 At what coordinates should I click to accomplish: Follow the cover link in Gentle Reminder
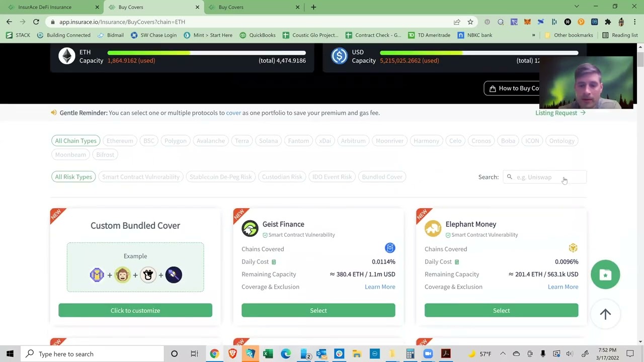[233, 113]
